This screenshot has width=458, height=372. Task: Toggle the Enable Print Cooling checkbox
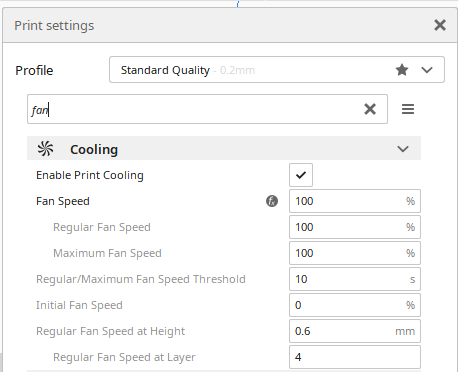(x=301, y=175)
